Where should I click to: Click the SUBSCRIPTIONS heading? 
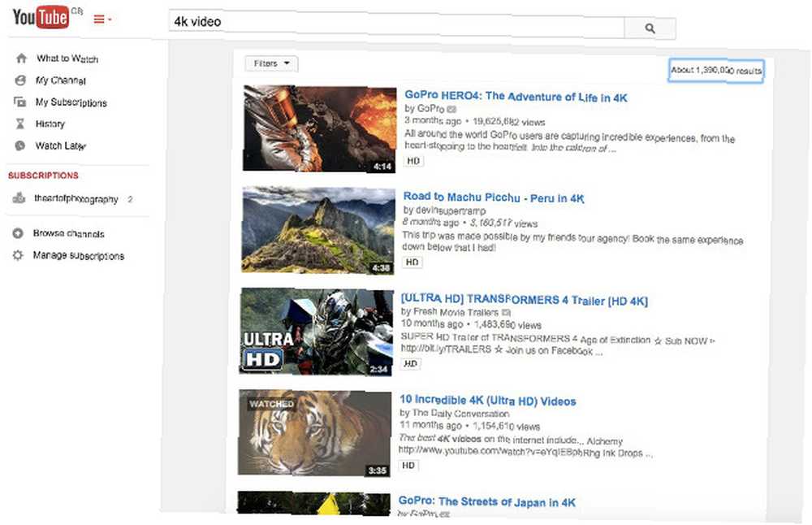click(44, 176)
